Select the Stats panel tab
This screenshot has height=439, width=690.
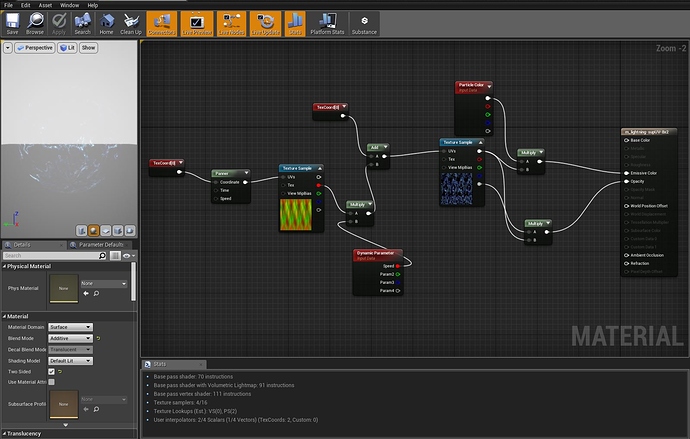[173, 364]
